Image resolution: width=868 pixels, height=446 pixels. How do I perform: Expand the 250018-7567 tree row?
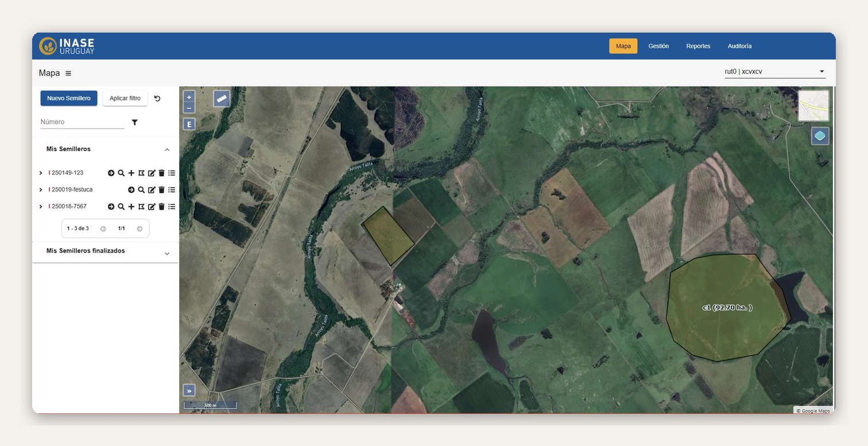41,207
